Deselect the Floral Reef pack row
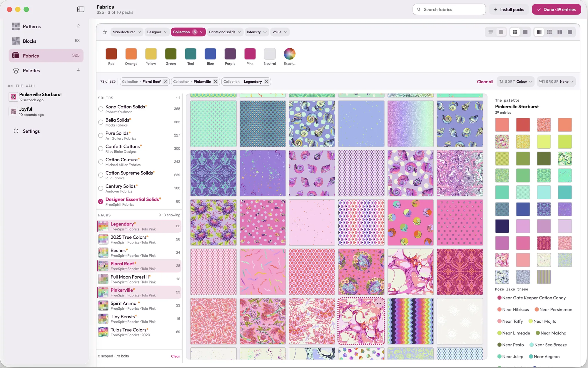 click(139, 266)
